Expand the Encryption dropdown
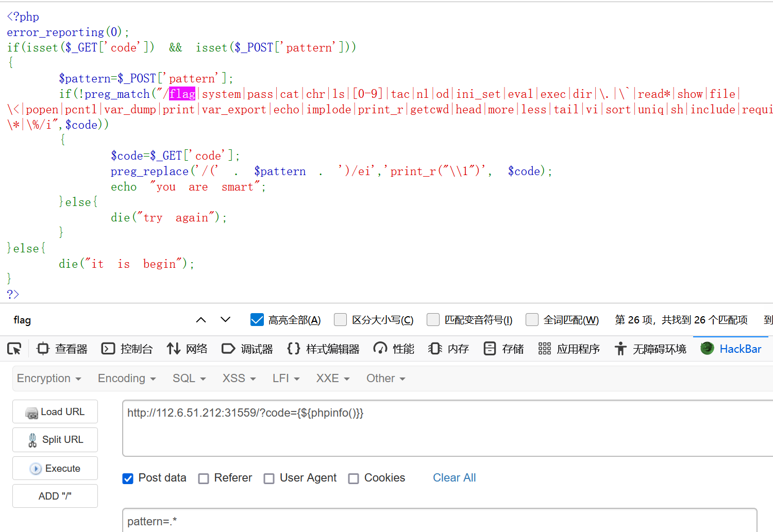The image size is (773, 532). point(49,379)
